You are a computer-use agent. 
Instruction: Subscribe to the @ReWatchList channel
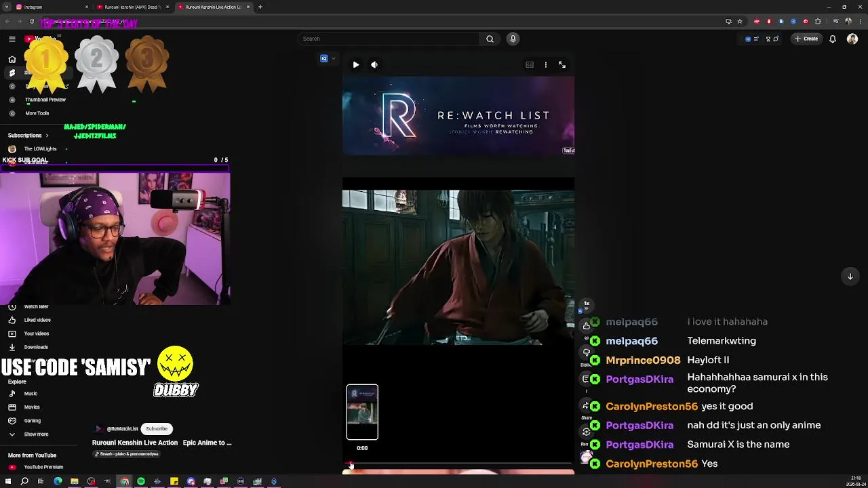157,428
